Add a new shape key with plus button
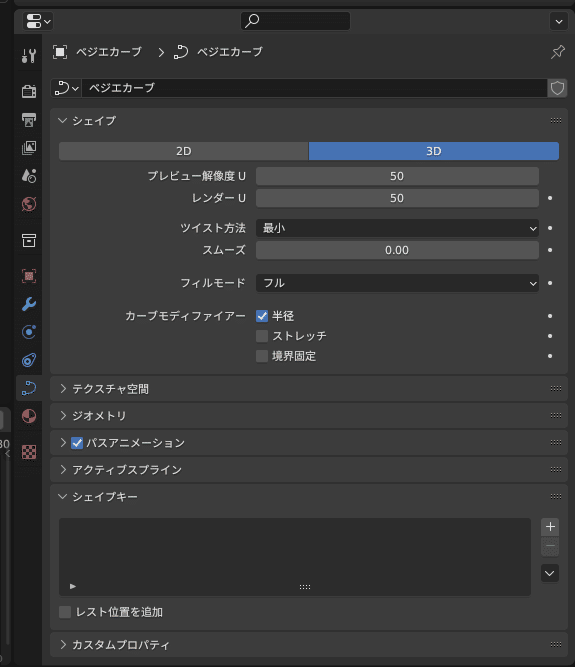This screenshot has width=575, height=667. 550,527
